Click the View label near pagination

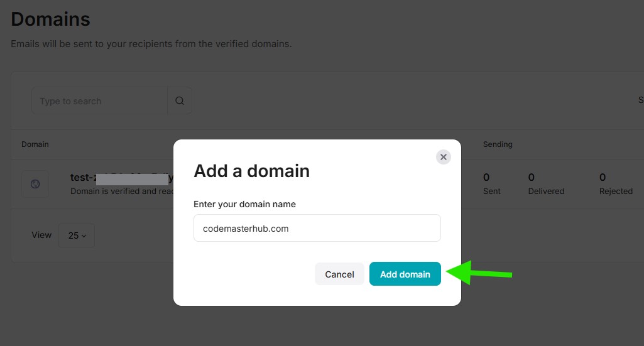41,235
